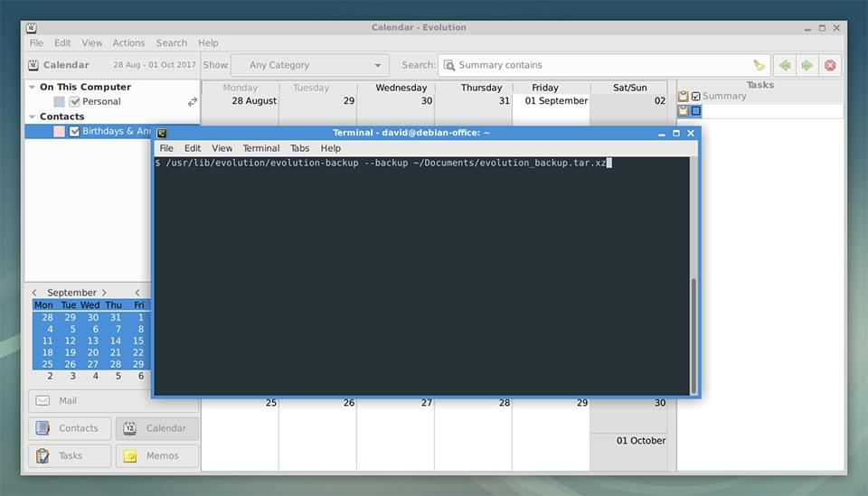Select day 13 in mini calendar
The height and width of the screenshot is (496, 868).
pyautogui.click(x=93, y=341)
